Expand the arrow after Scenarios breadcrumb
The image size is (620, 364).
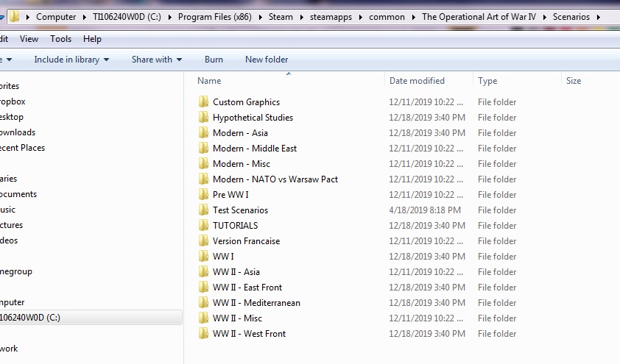click(598, 17)
